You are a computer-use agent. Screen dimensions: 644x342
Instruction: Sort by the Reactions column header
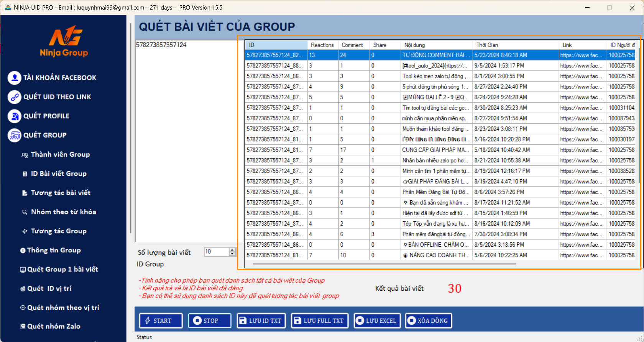pyautogui.click(x=322, y=45)
